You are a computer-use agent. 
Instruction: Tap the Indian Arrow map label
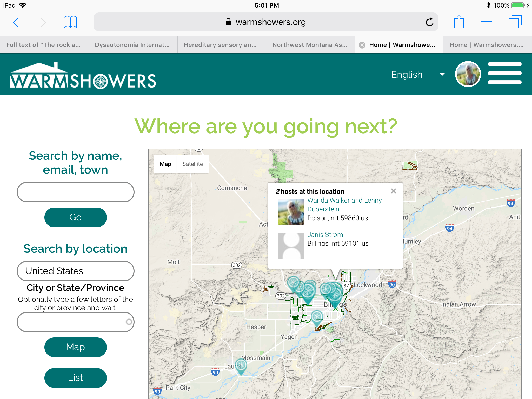point(458,304)
